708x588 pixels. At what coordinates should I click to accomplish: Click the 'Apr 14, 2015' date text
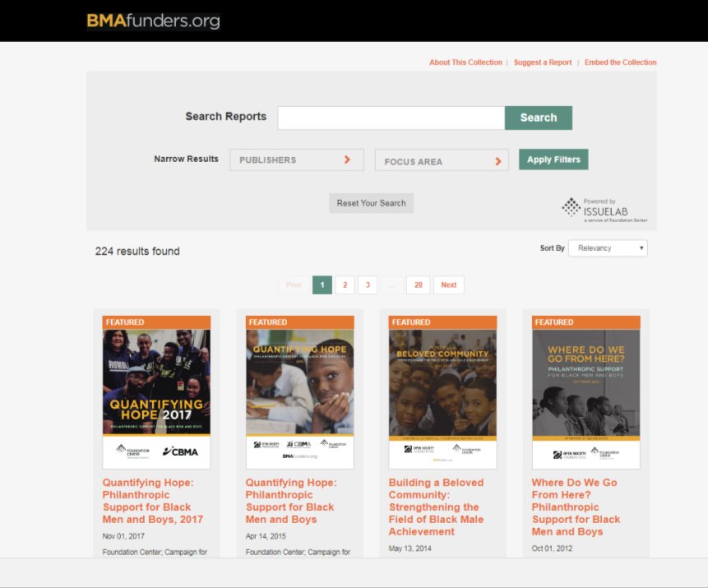[x=266, y=536]
